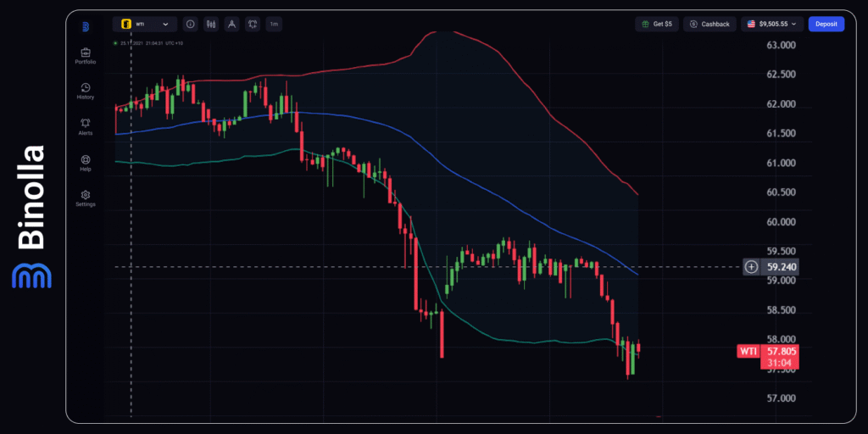Click the Binolla logo in top-left
Screen dimensions: 868x434
coord(86,26)
